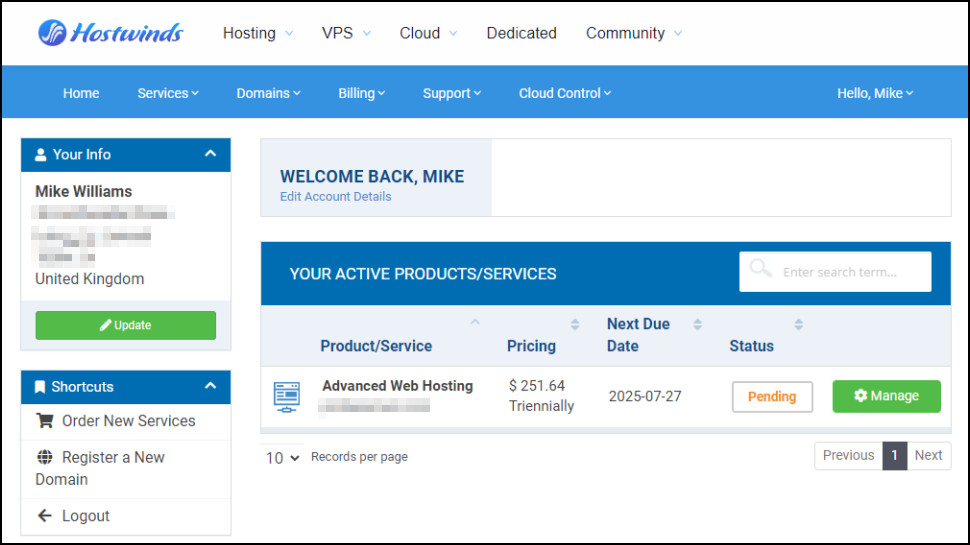Image resolution: width=970 pixels, height=545 pixels.
Task: Open the Hosting dropdown menu
Action: pos(258,33)
